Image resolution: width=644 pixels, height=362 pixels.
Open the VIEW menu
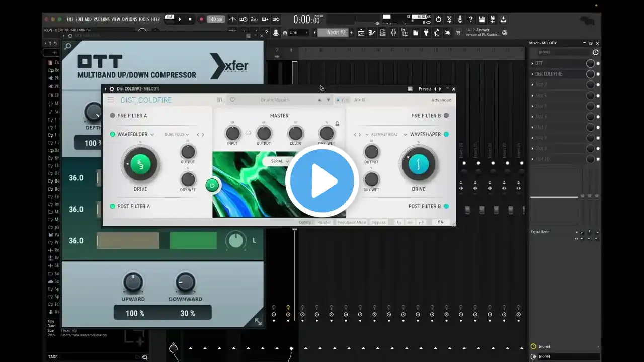pos(116,19)
